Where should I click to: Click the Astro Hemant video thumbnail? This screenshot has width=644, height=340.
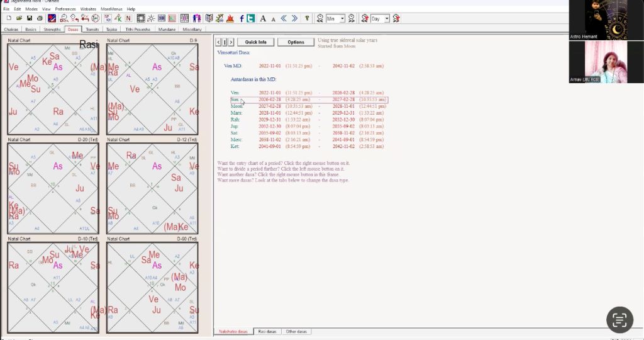point(606,20)
